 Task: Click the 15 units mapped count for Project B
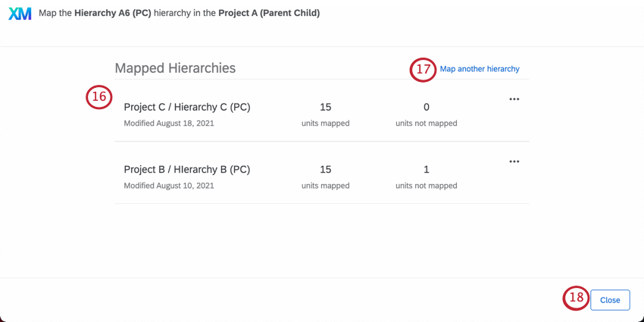[325, 170]
